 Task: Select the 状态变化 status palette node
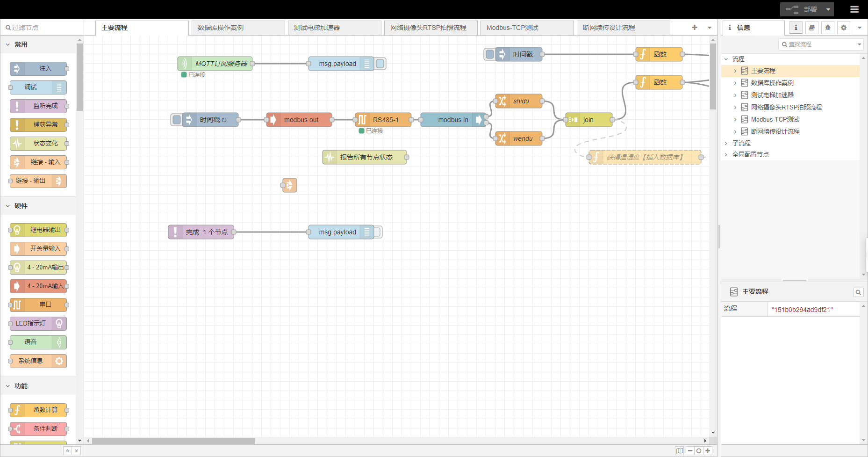point(38,144)
